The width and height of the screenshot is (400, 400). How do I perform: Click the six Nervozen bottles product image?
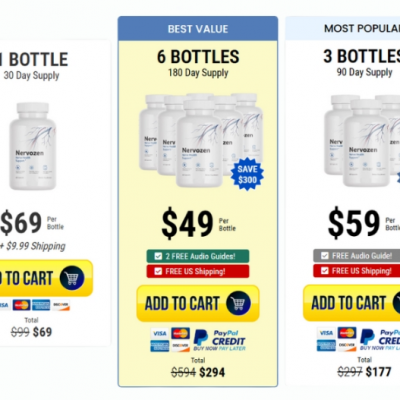tap(201, 140)
